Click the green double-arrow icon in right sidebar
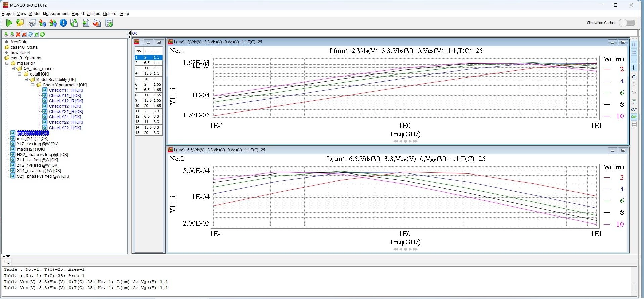 634,117
